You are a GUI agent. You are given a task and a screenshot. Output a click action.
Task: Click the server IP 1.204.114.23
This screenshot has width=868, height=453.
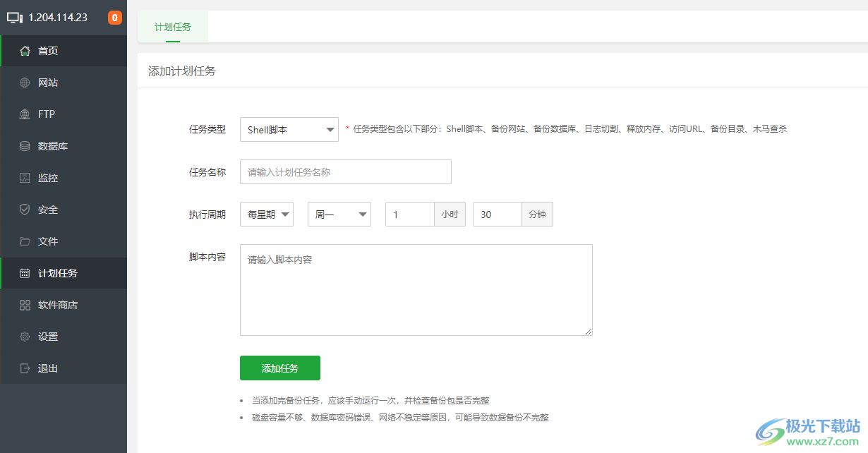[x=58, y=18]
